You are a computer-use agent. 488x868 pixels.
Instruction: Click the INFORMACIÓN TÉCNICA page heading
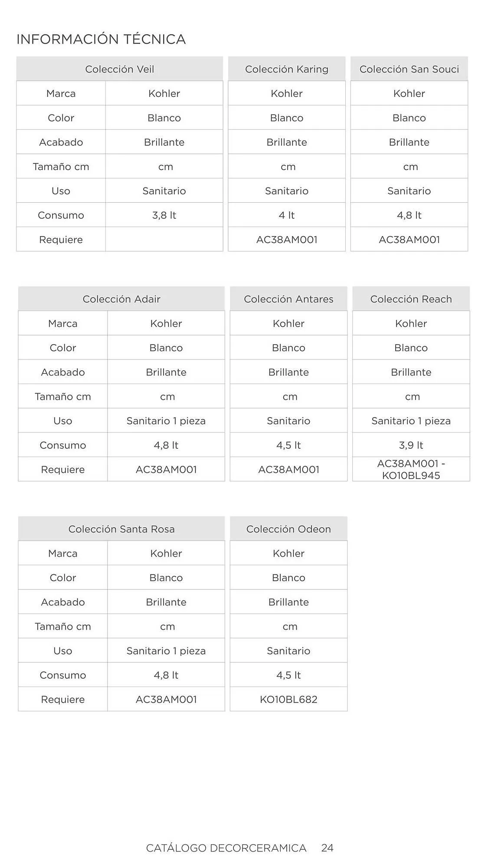click(x=101, y=39)
